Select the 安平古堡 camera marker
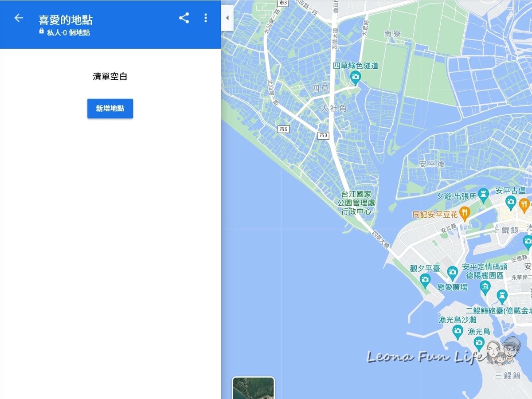 click(x=510, y=203)
